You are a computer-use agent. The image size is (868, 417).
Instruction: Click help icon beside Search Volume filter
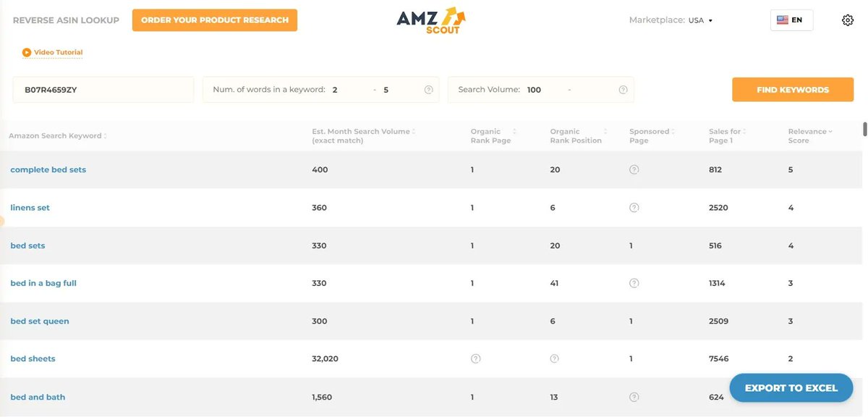tap(623, 90)
